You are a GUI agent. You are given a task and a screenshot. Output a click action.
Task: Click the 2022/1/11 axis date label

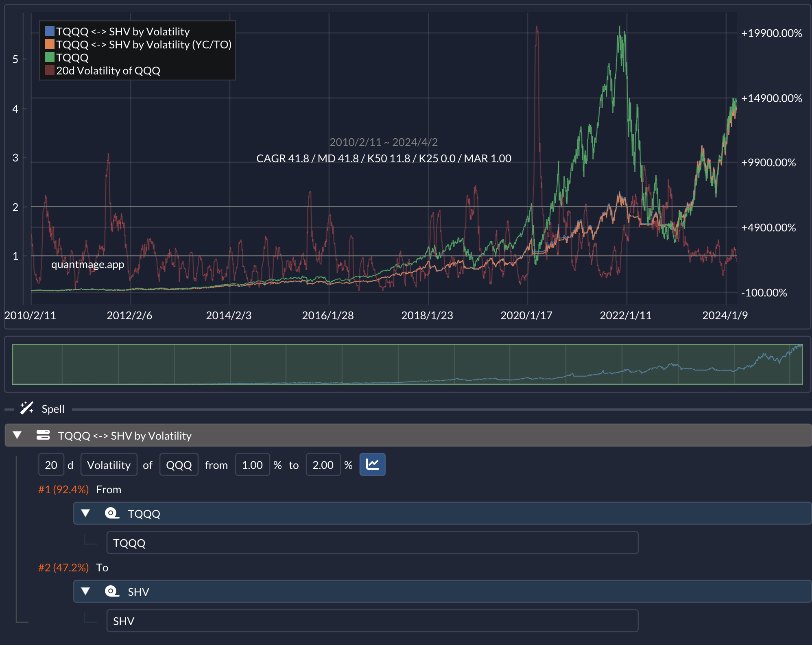point(626,315)
